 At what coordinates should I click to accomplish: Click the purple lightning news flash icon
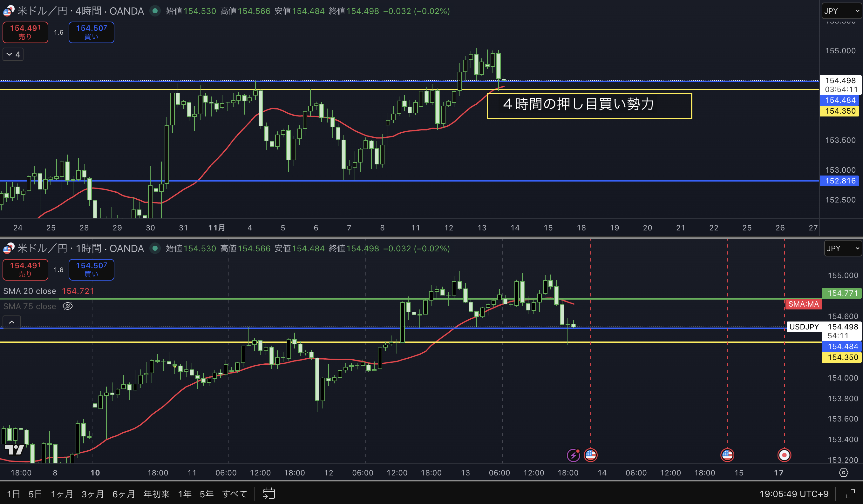tap(573, 455)
